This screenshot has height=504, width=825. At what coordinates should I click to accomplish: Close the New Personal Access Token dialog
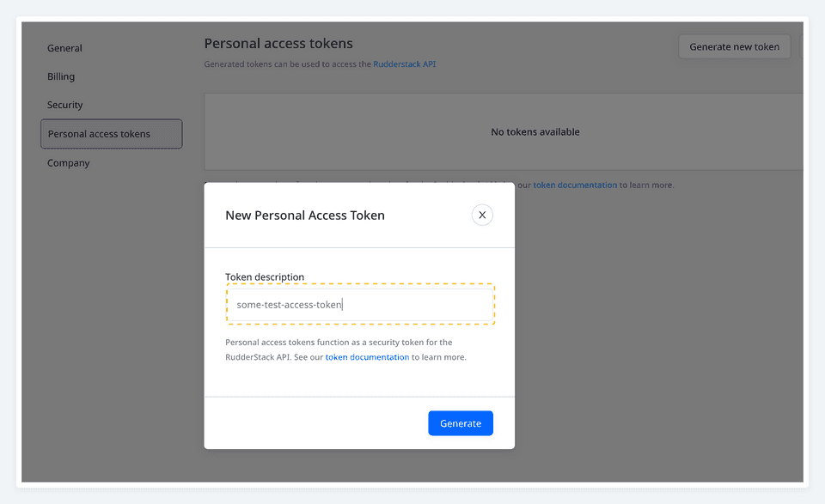pyautogui.click(x=482, y=215)
